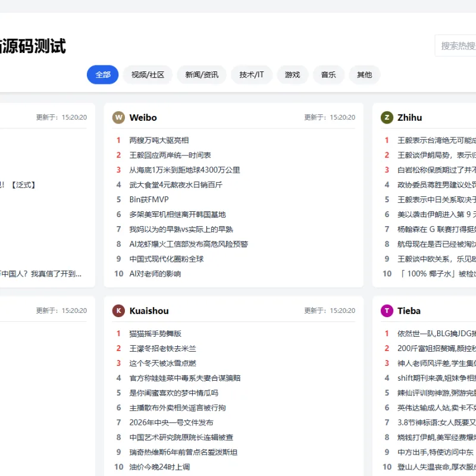
Task: Open Tieba topic 200斤富姐招赘婿
Action: tap(437, 349)
